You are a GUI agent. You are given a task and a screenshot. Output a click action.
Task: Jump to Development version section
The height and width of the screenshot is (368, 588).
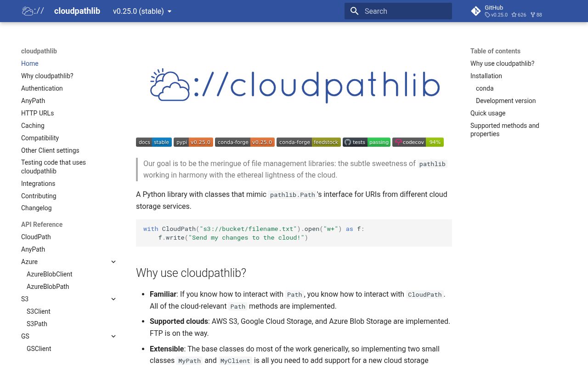pyautogui.click(x=506, y=101)
